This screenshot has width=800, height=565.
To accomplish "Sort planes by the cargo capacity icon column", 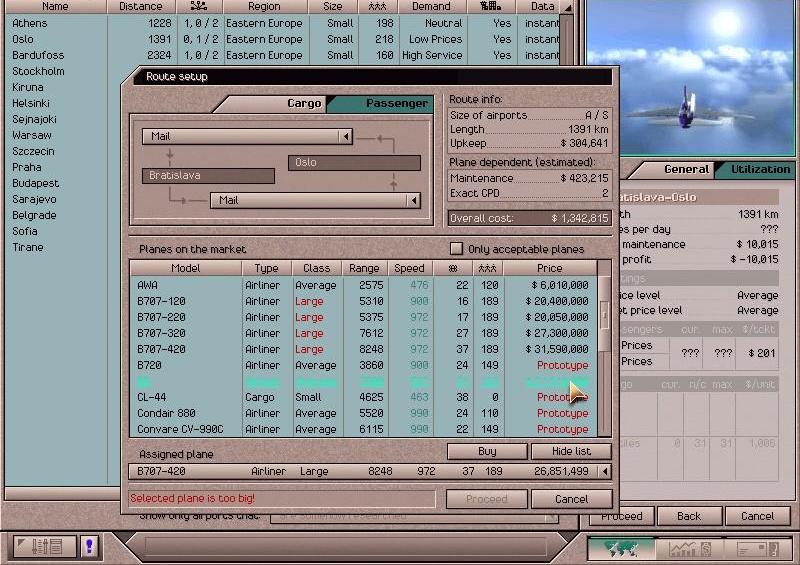I will 461,268.
